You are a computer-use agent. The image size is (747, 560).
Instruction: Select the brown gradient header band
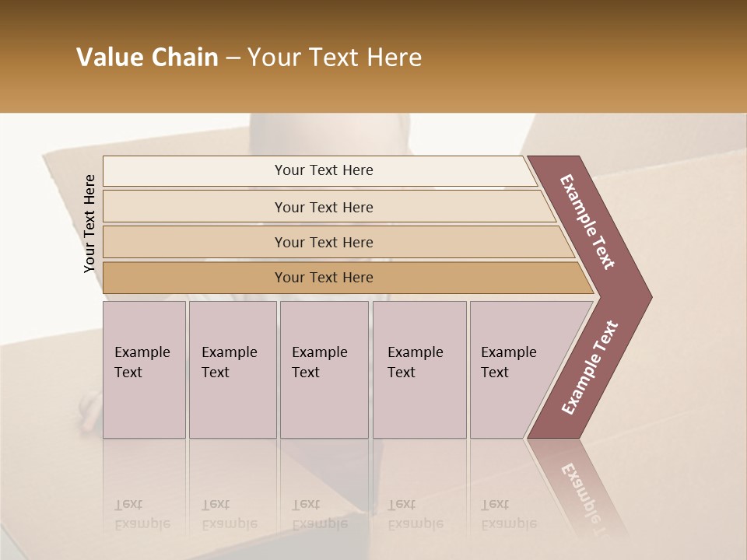[x=373, y=56]
